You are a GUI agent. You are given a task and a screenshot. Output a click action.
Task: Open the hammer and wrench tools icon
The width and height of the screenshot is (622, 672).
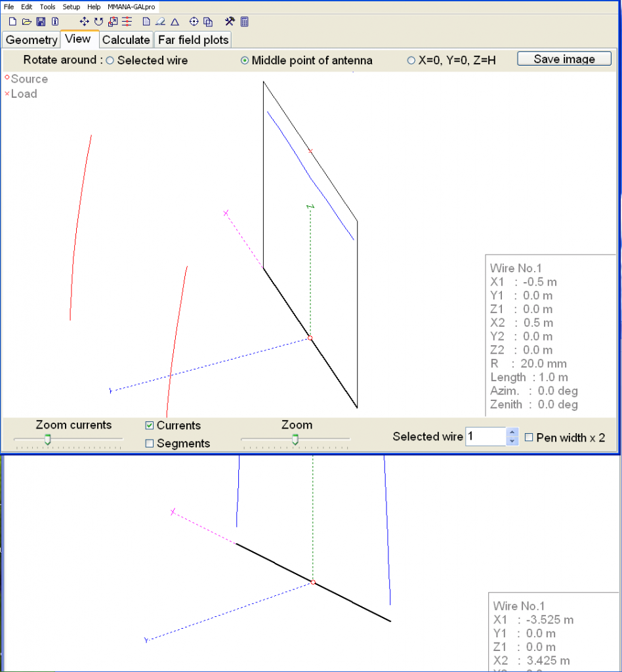pos(229,22)
